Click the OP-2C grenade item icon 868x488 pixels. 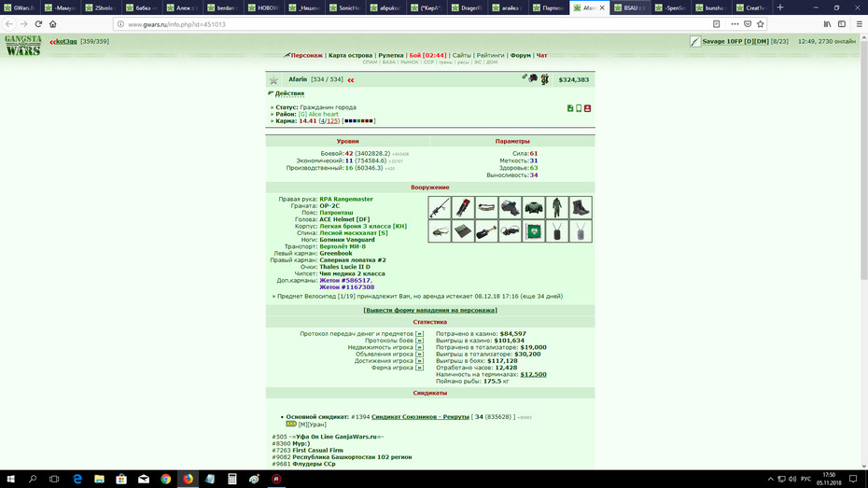click(463, 207)
